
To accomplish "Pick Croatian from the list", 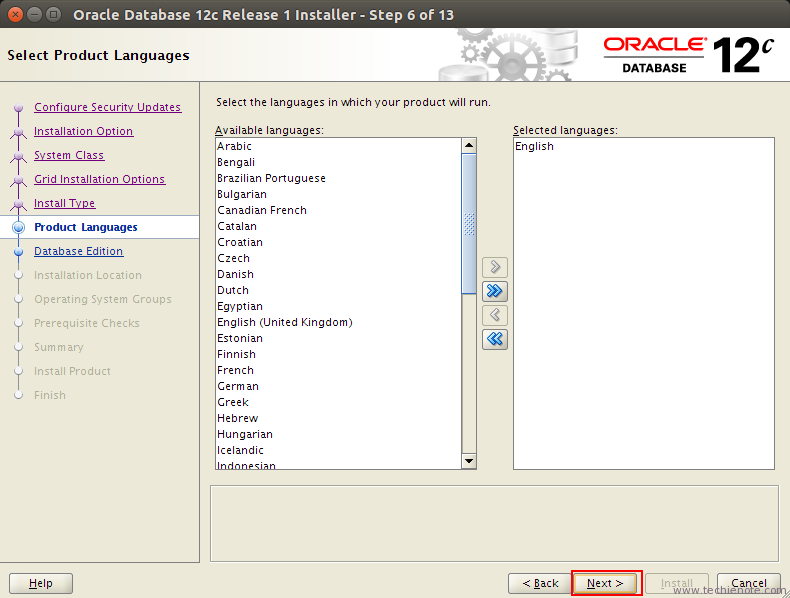I will tap(338, 242).
